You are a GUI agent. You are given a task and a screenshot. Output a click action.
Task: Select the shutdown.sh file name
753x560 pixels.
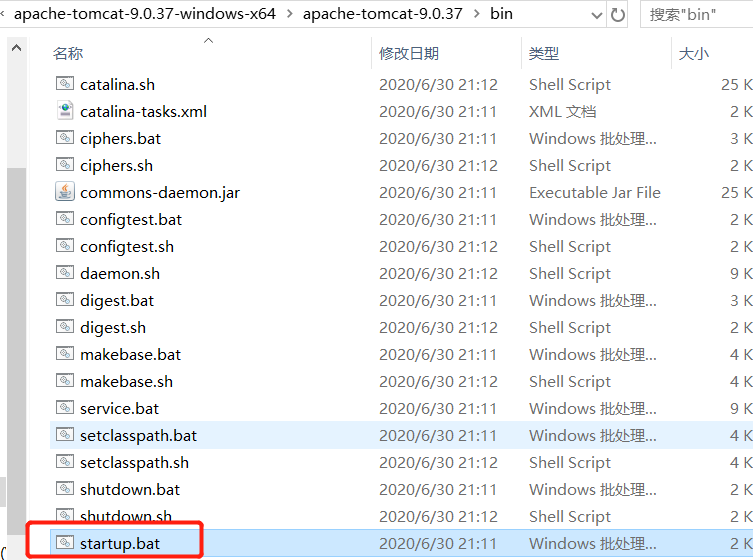(125, 516)
